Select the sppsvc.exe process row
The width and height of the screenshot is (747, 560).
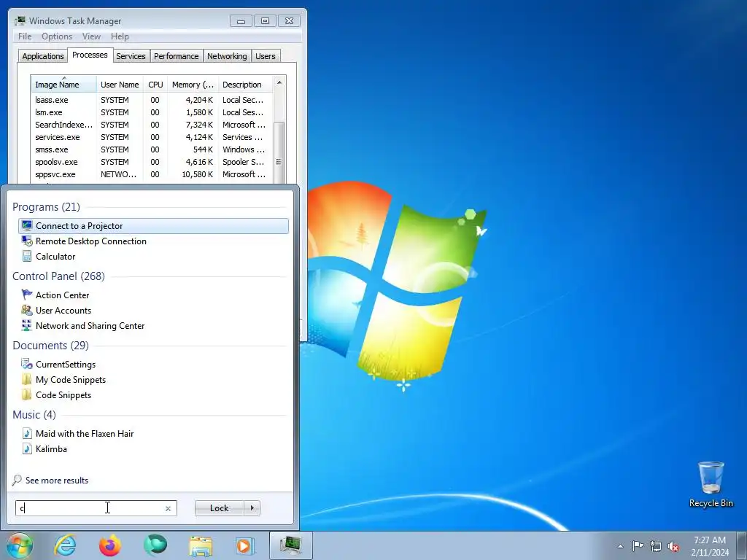point(152,174)
